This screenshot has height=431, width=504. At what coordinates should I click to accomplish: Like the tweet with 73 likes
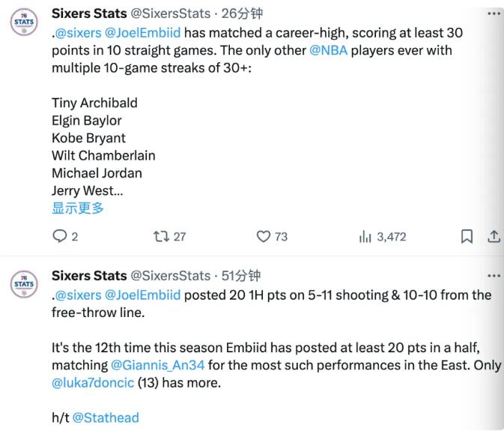263,237
